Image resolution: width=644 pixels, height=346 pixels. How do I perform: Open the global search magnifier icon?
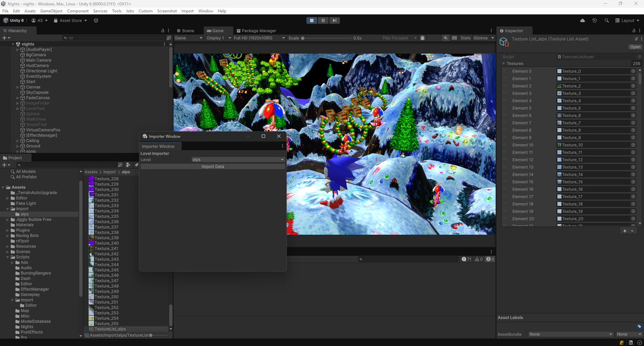click(606, 20)
